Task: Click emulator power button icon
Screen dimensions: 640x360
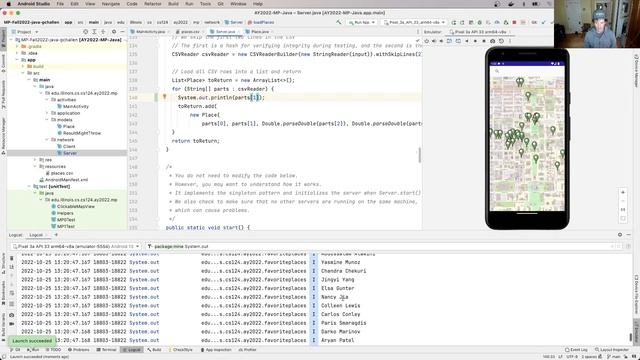Action: point(427,41)
